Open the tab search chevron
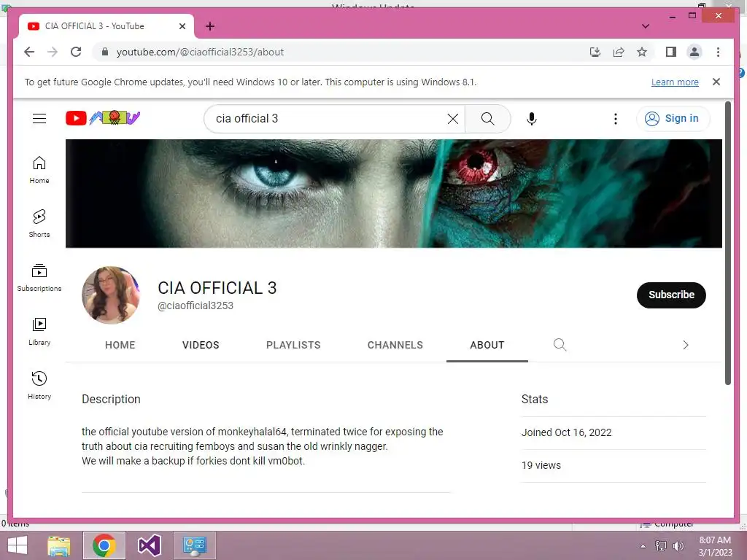 point(645,26)
